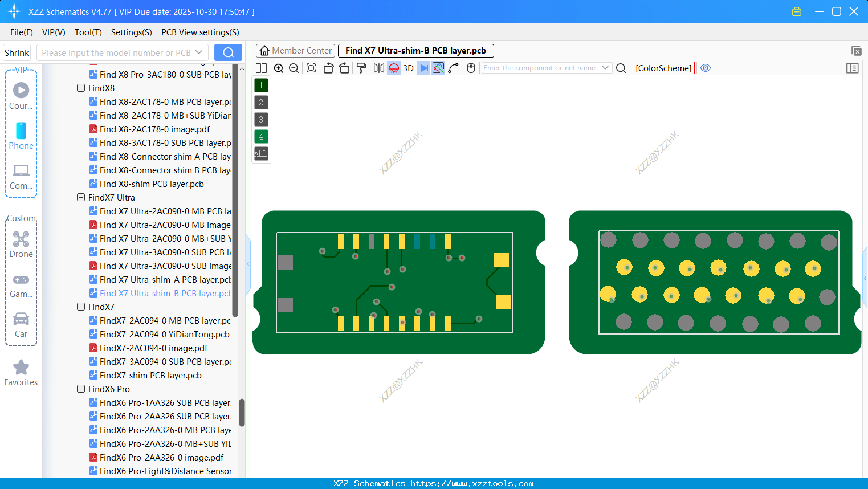Open the Member Center tab

point(295,51)
